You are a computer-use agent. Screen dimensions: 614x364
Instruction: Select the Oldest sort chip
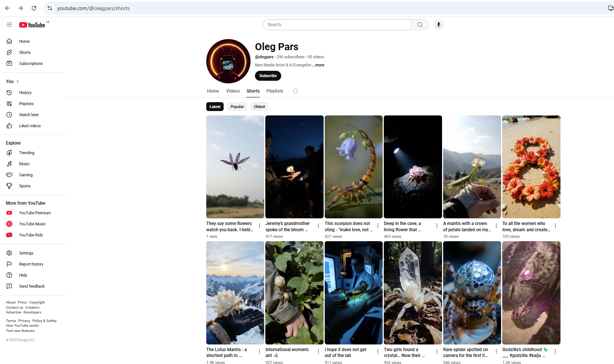(x=259, y=107)
